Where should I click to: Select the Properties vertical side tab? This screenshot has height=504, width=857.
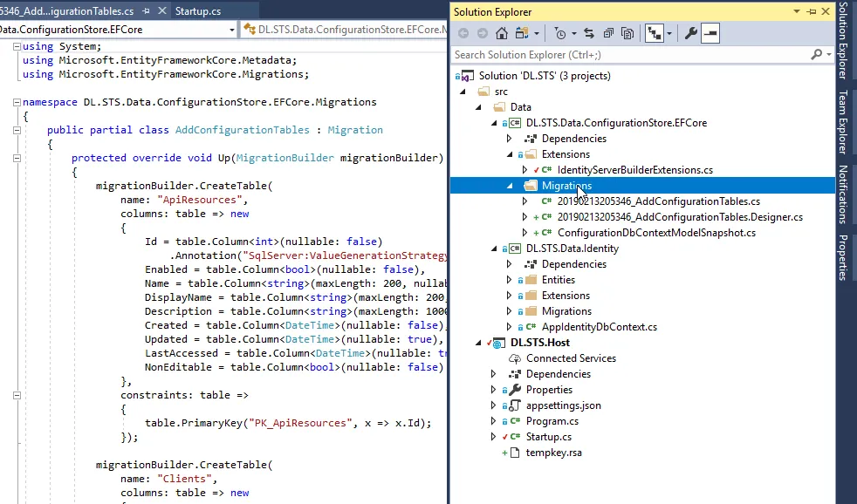click(843, 257)
